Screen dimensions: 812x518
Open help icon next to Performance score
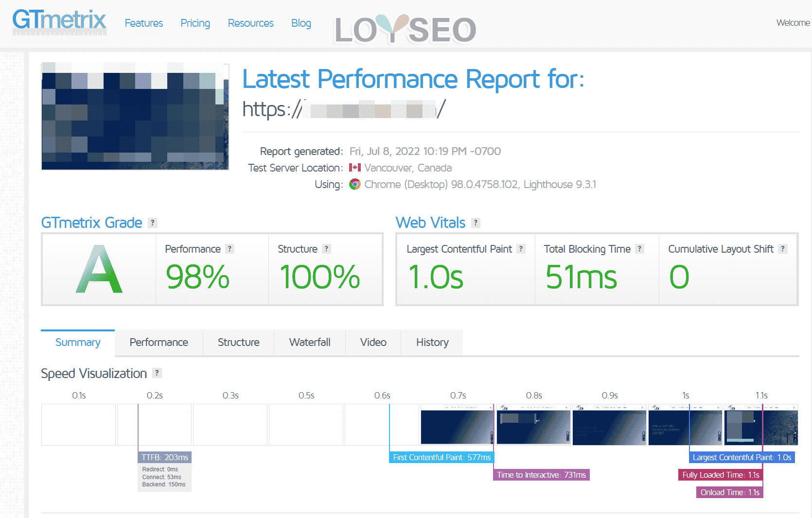(230, 249)
